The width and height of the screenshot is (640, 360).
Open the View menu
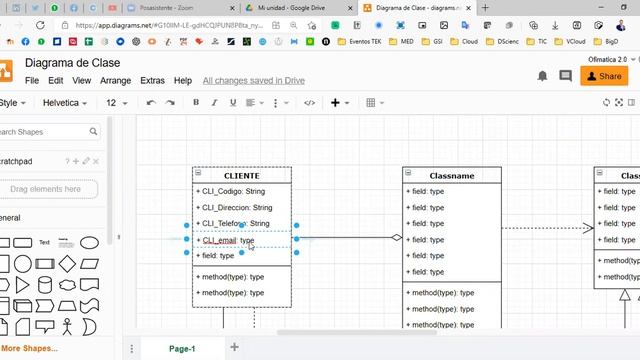(x=82, y=80)
